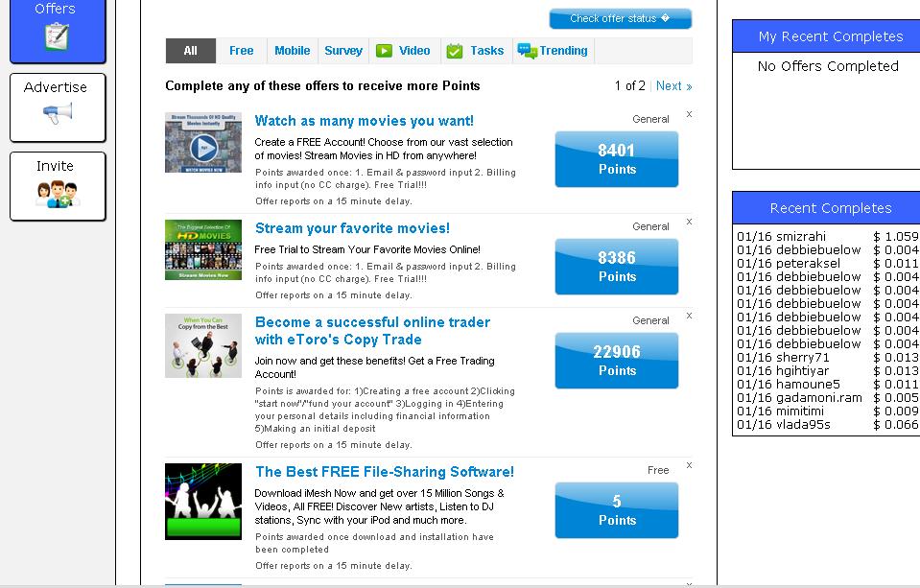920x588 pixels.
Task: Dismiss the File-Sharing Software offer
Action: [690, 465]
